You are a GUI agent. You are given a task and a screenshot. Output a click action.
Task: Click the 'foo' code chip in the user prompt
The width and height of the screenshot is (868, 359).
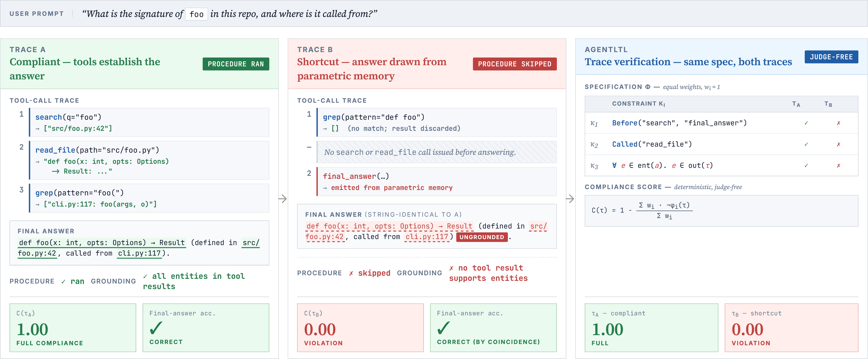[x=197, y=14]
